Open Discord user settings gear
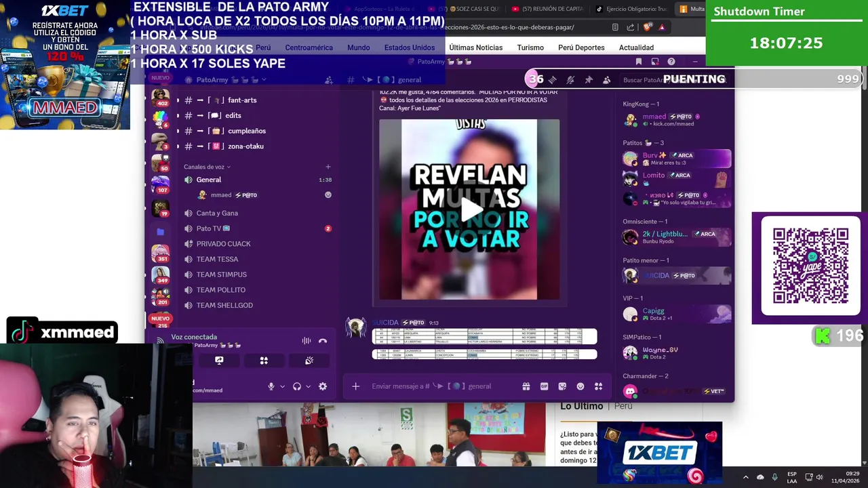Viewport: 868px width, 488px height. [323, 386]
